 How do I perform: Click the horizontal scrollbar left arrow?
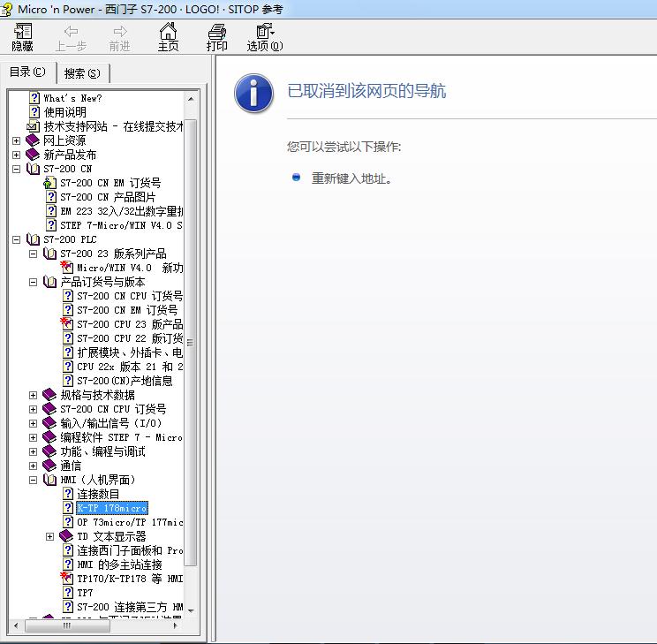coord(16,625)
